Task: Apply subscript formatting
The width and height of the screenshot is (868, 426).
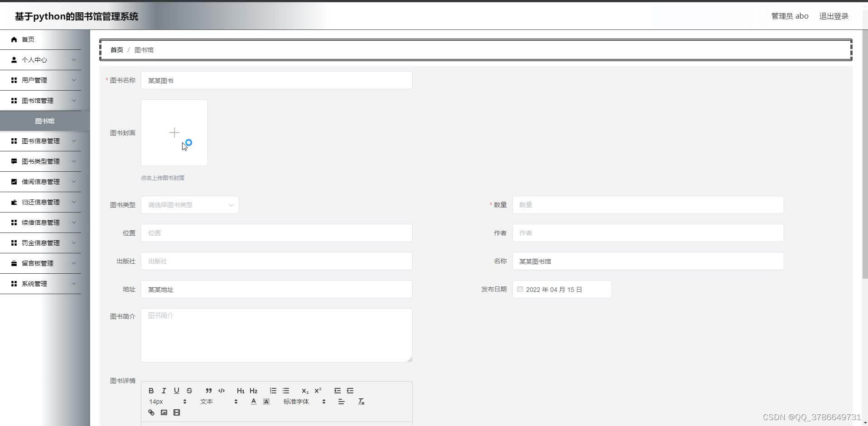Action: click(305, 391)
